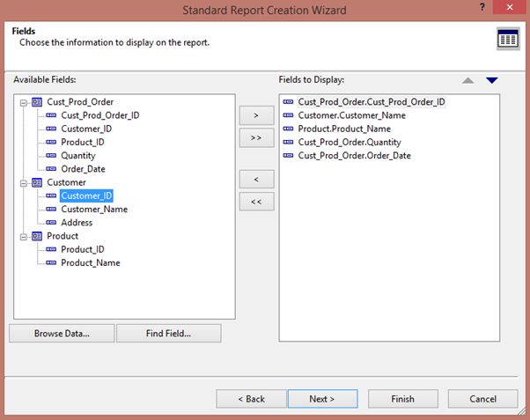Select Customer_Name under Customer
530x420 pixels.
(94, 209)
